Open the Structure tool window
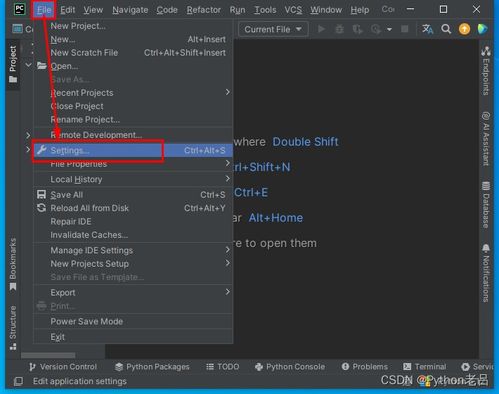499x394 pixels. pyautogui.click(x=13, y=327)
